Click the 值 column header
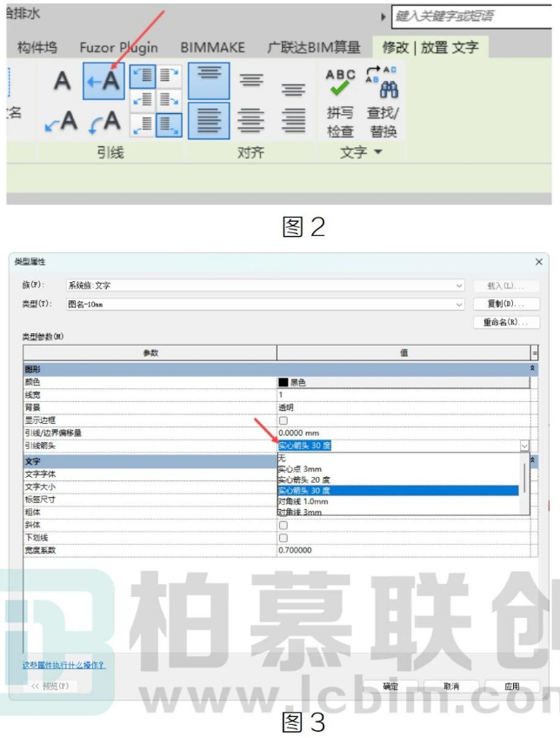The height and width of the screenshot is (738, 560). (403, 353)
